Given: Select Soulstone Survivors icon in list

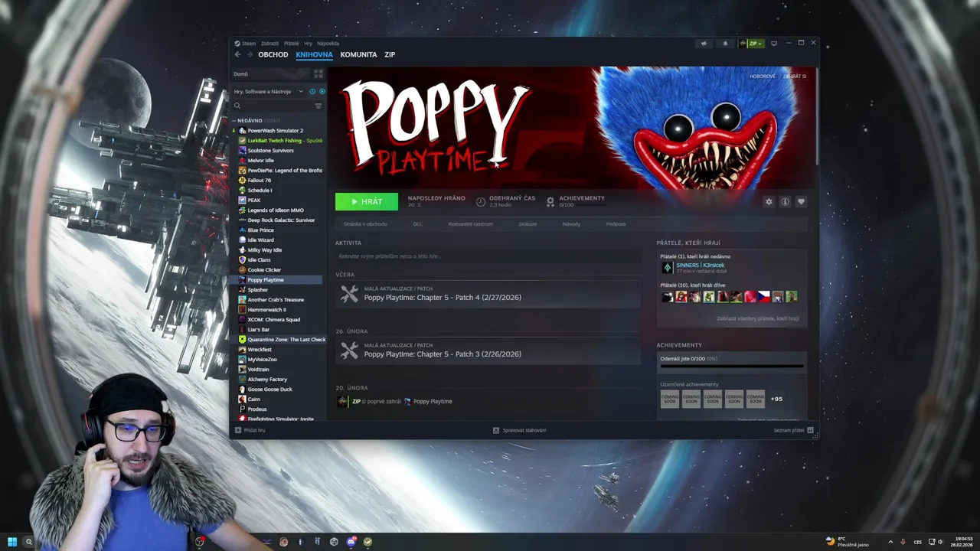Looking at the screenshot, I should (x=242, y=151).
